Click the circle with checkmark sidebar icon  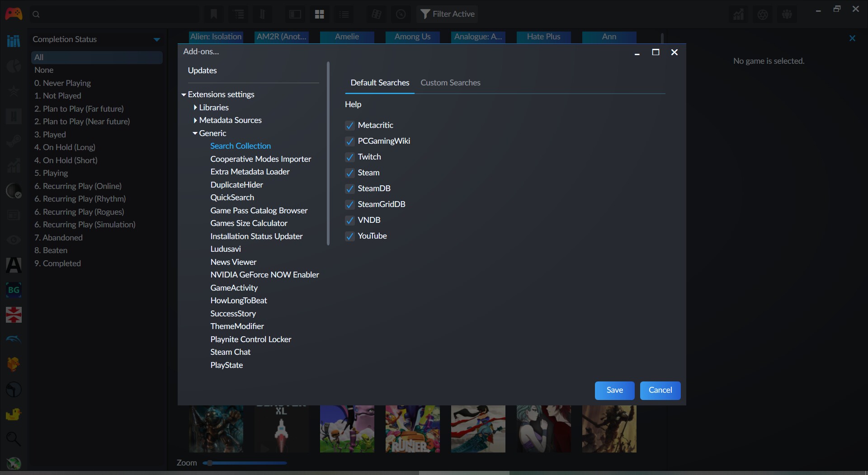click(x=14, y=191)
